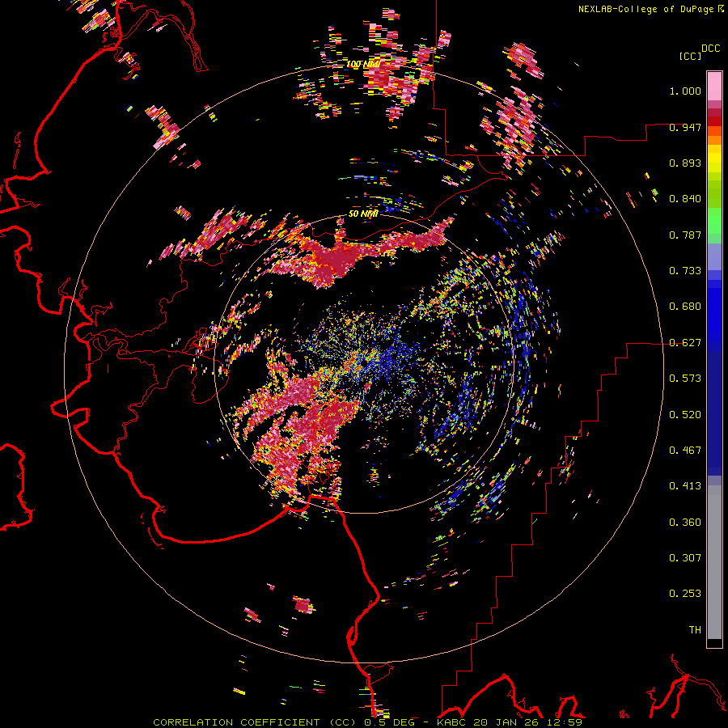Select the 0.307 color scale value
728x728 pixels.
pyautogui.click(x=685, y=558)
